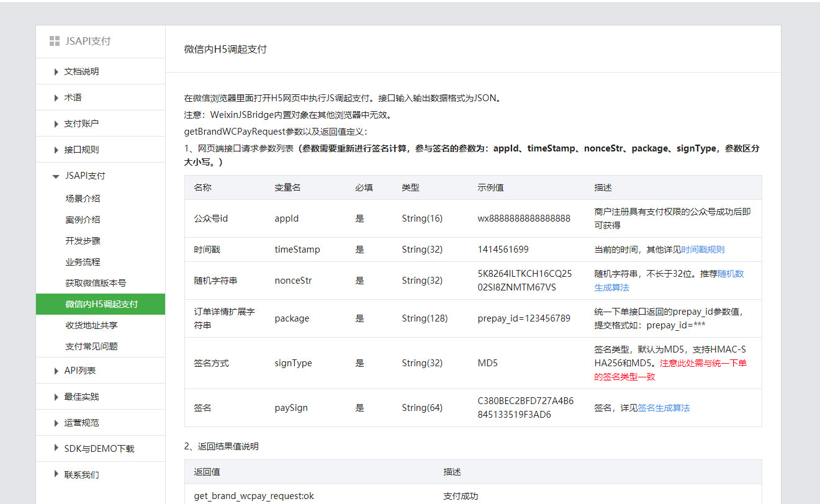Expand the 接口规则 sidebar section
The width and height of the screenshot is (820, 504).
coord(81,150)
